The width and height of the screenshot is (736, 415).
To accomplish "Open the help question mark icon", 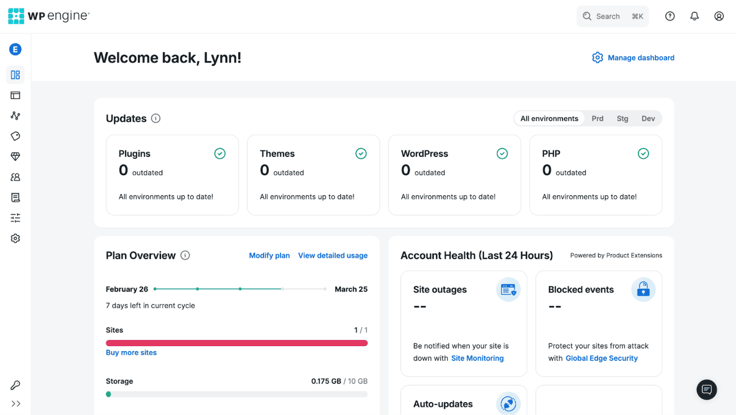I will (670, 16).
